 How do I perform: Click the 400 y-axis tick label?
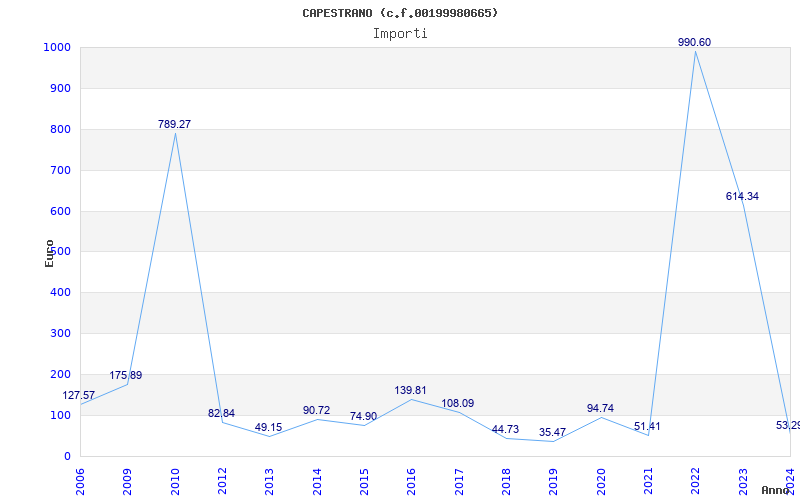[60, 292]
